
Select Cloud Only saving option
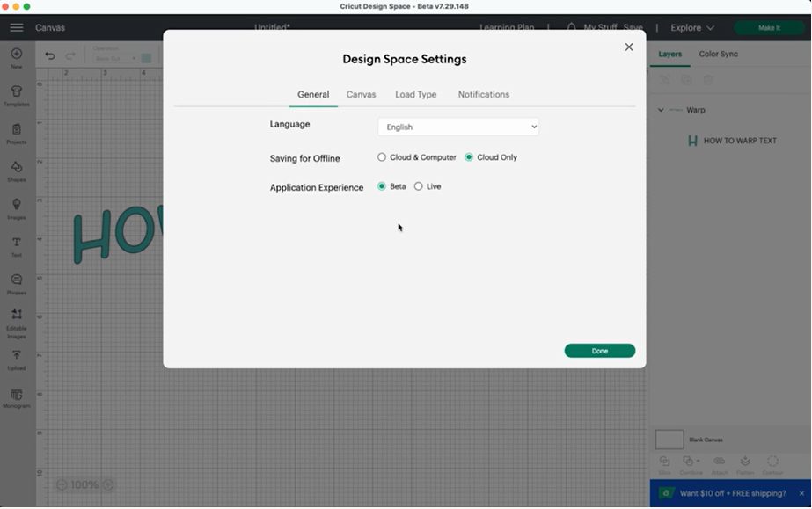point(469,157)
